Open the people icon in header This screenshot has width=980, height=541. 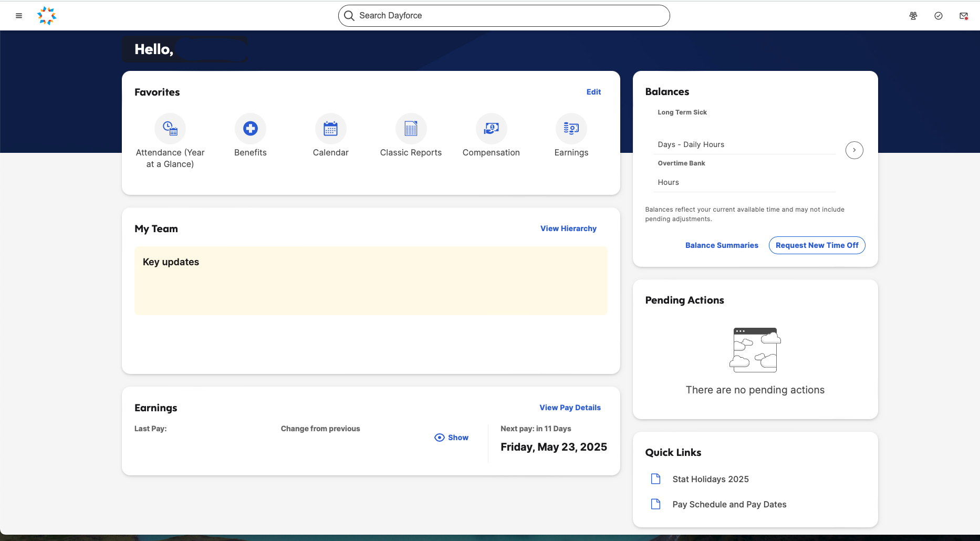coord(913,16)
